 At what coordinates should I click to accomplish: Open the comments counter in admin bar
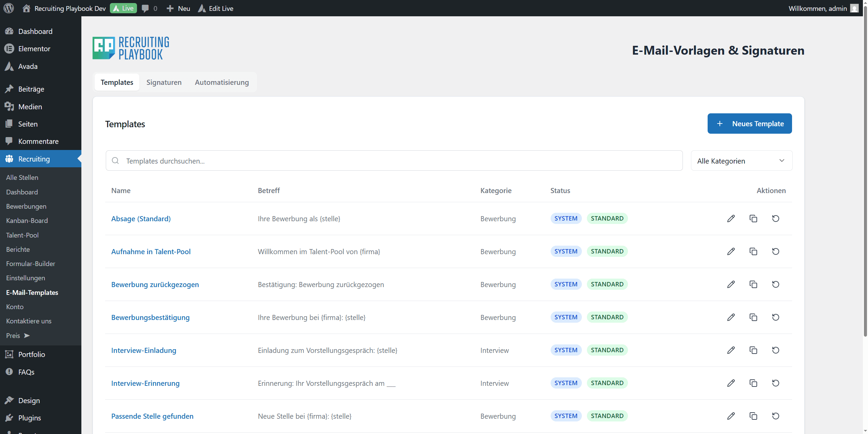[x=149, y=8]
